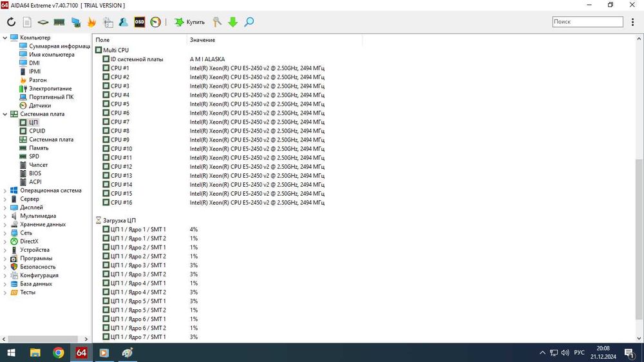Select the Загрузка ЦП group header
Image resolution: width=644 pixels, height=362 pixels.
[116, 221]
